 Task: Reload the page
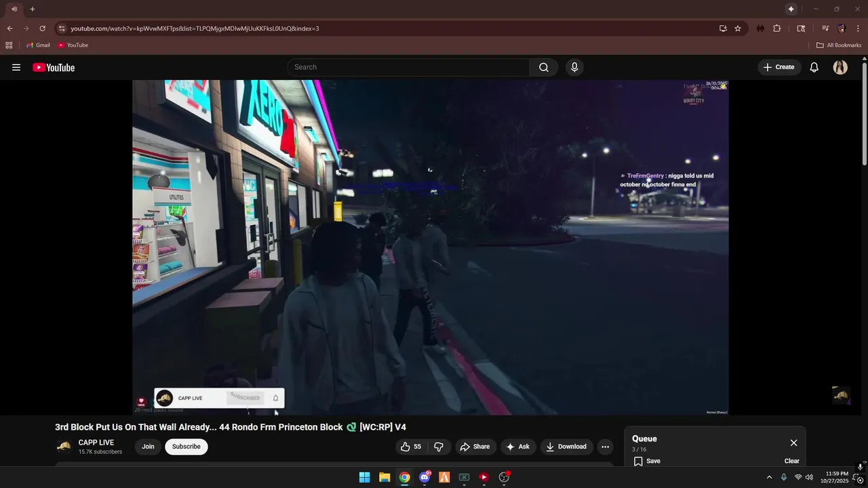[x=42, y=28]
